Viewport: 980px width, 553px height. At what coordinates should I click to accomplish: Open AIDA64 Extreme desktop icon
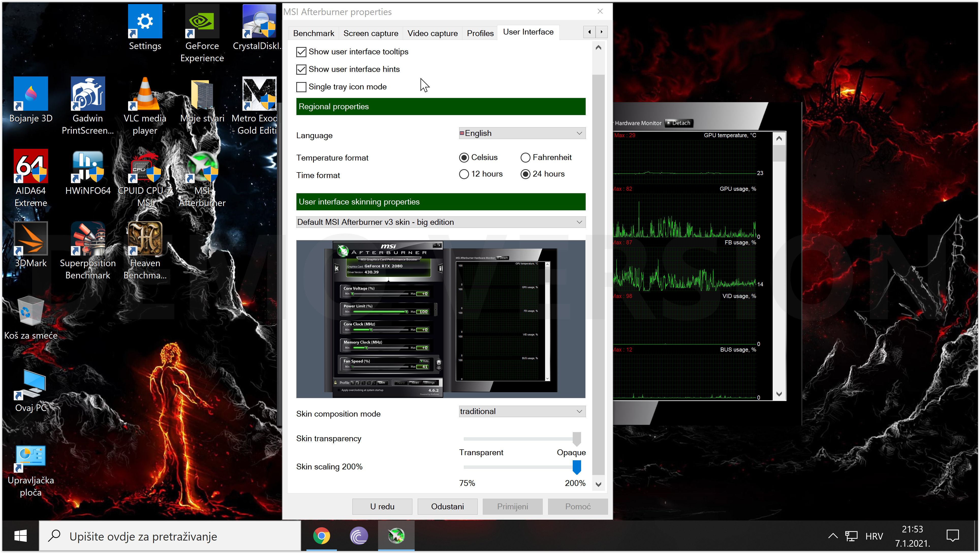31,178
